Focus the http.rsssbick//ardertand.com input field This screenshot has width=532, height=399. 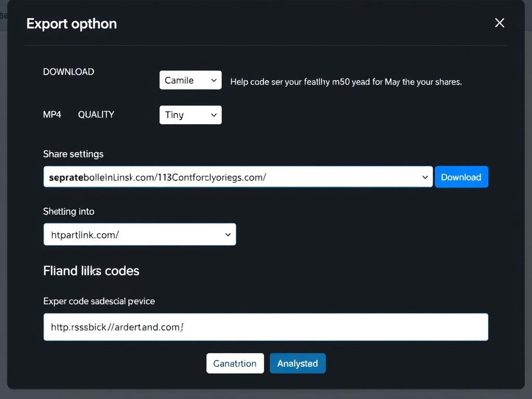[x=265, y=327]
